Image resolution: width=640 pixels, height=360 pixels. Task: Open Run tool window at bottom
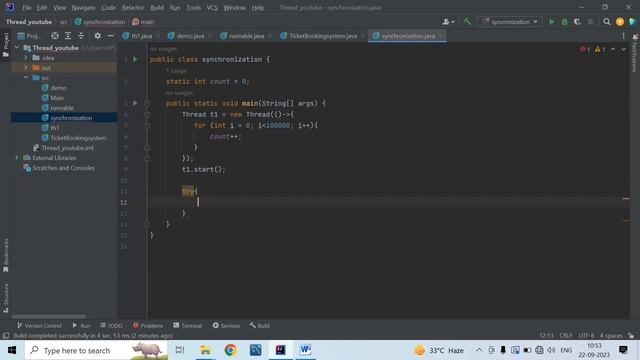point(81,326)
